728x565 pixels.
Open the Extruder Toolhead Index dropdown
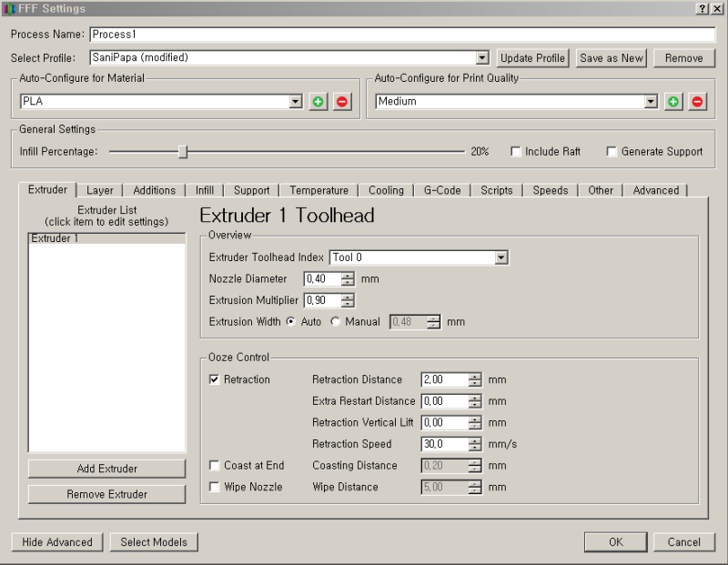(x=501, y=257)
